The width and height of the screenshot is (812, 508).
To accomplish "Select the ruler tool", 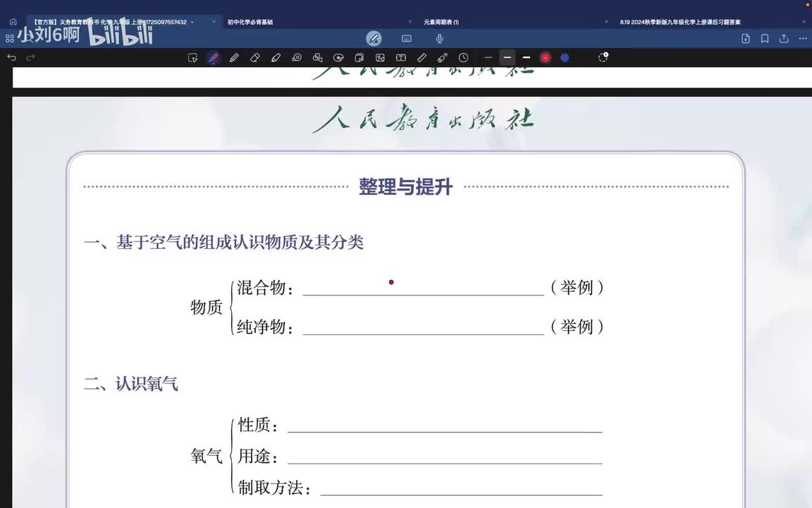I will 422,58.
